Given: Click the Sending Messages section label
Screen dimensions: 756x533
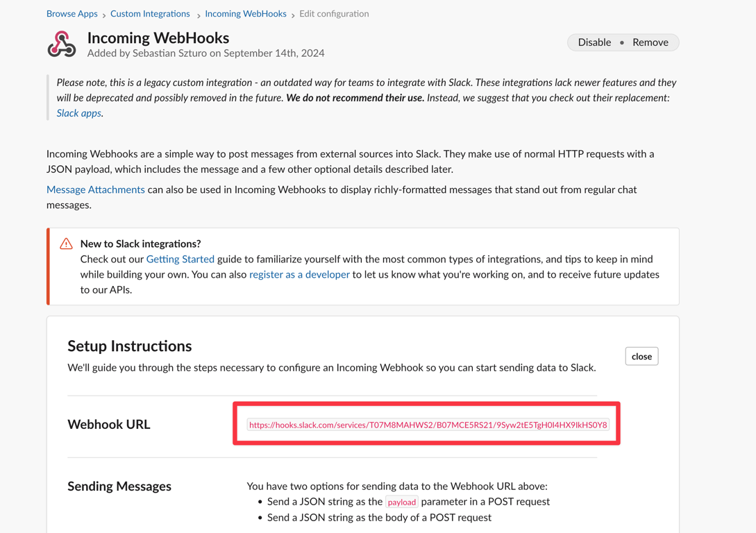Looking at the screenshot, I should [119, 486].
